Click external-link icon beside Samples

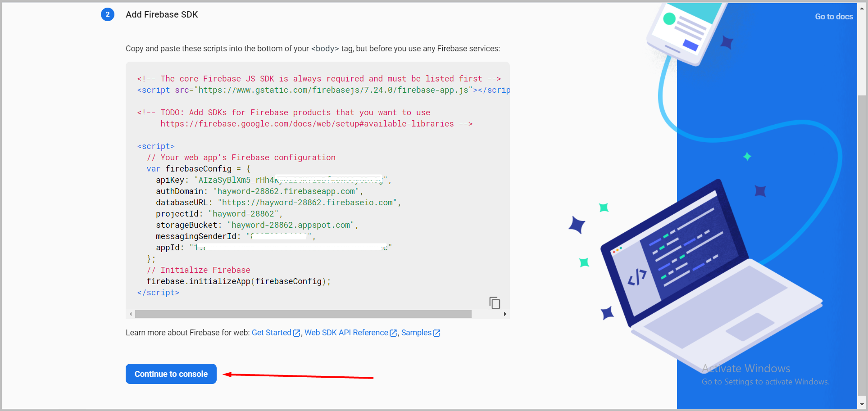click(436, 333)
